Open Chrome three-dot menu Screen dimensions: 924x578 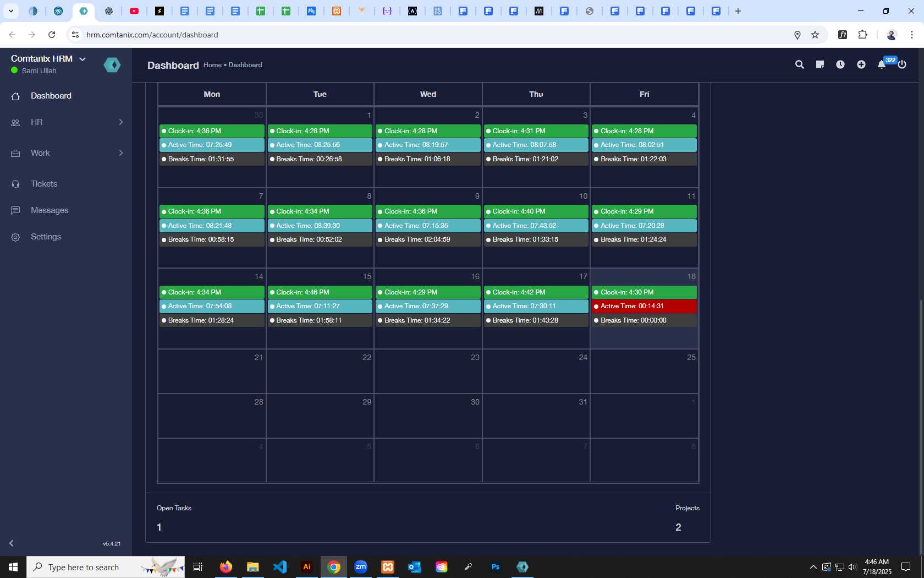pyautogui.click(x=911, y=35)
